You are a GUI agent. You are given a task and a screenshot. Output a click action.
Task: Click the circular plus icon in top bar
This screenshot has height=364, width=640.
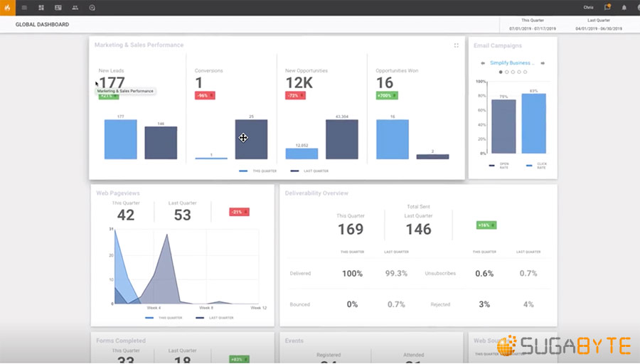click(x=92, y=8)
